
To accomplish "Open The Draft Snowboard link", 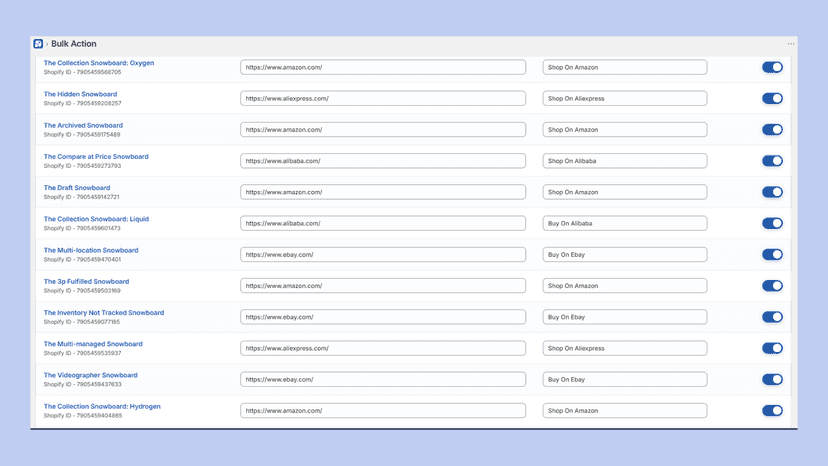I will [77, 188].
